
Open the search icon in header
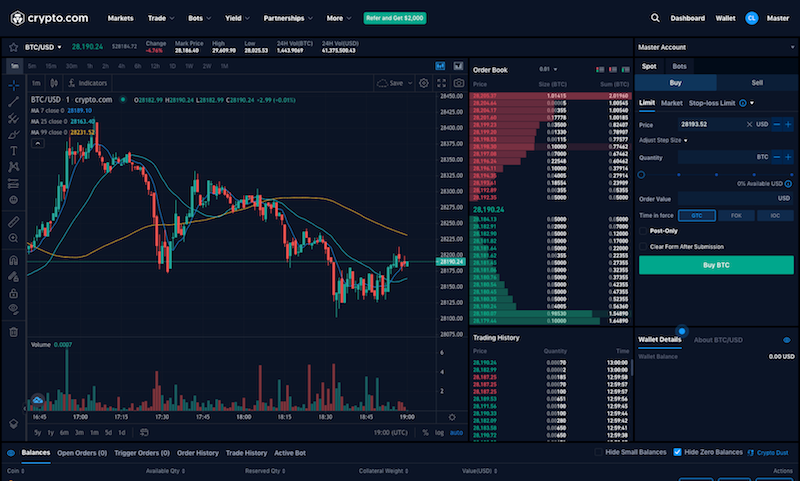(655, 18)
